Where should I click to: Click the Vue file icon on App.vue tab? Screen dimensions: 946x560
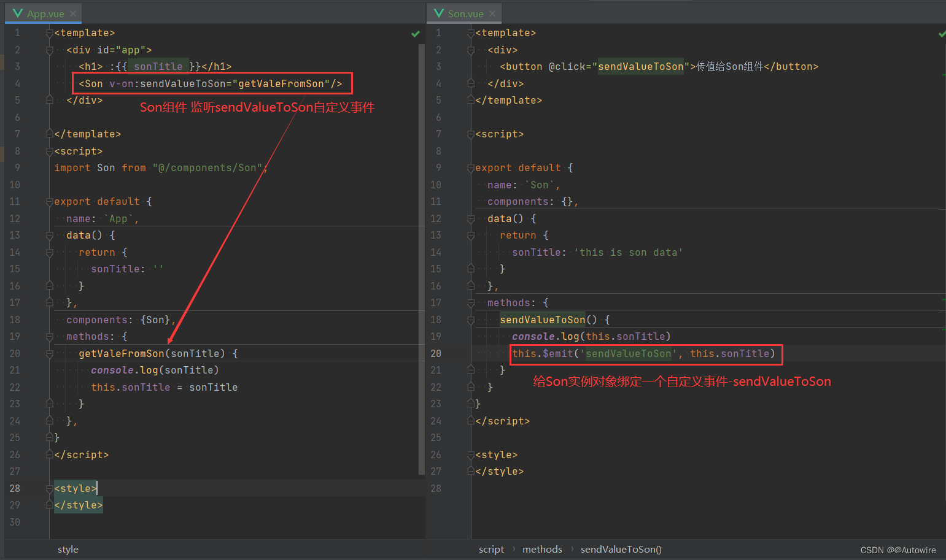click(x=18, y=13)
